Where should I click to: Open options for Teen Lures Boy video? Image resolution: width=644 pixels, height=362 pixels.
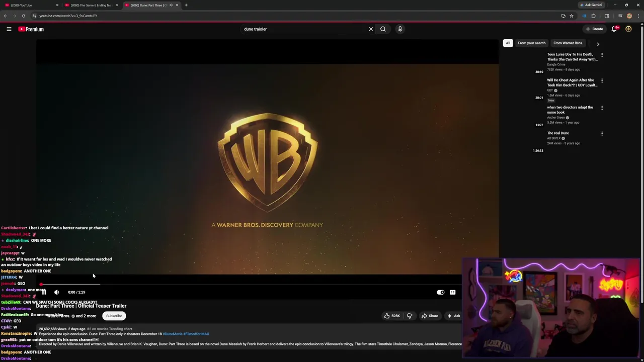point(602,54)
